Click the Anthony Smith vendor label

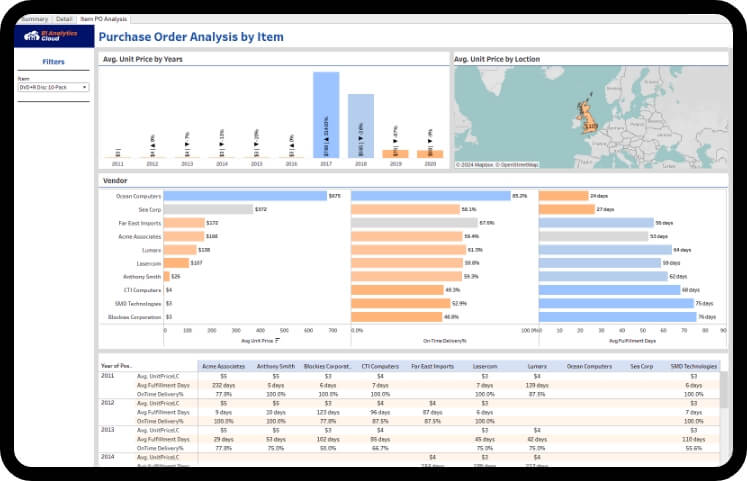coord(142,277)
